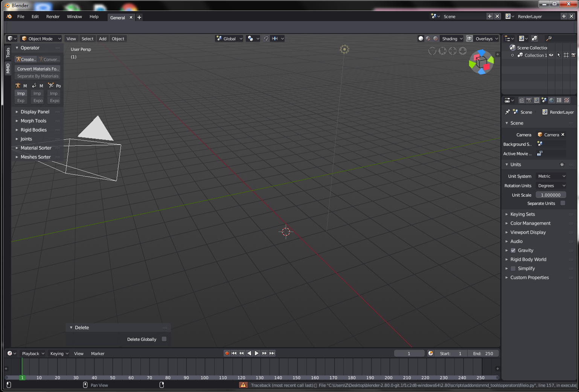
Task: Open the Render menu
Action: click(53, 17)
